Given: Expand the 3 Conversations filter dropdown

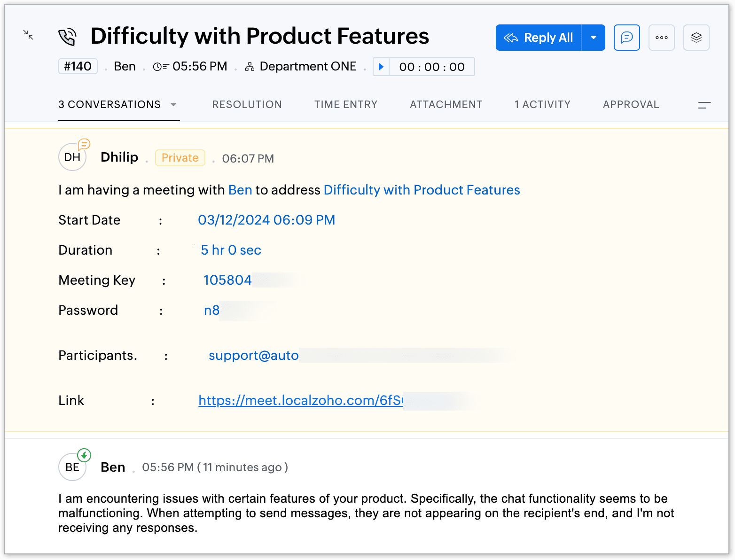Looking at the screenshot, I should click(x=173, y=104).
